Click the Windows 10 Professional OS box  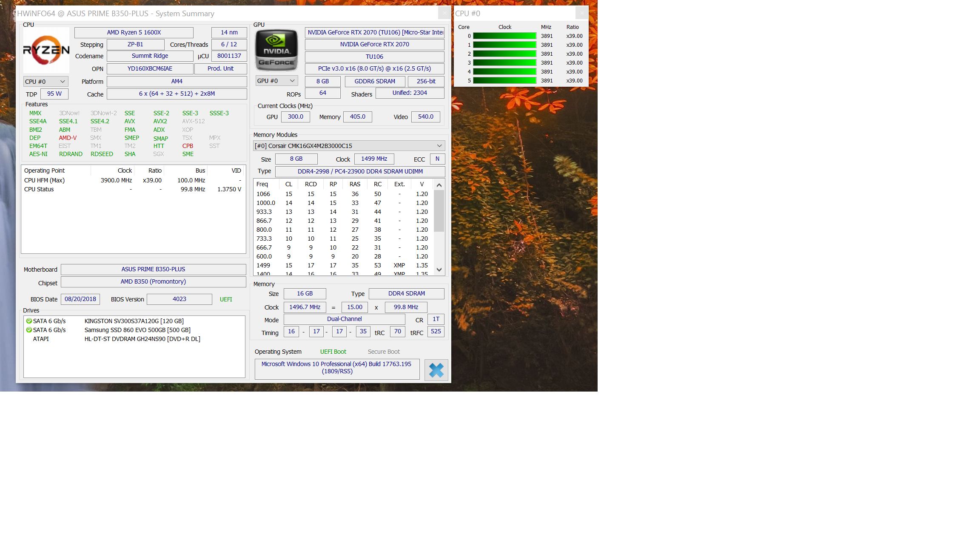(336, 368)
